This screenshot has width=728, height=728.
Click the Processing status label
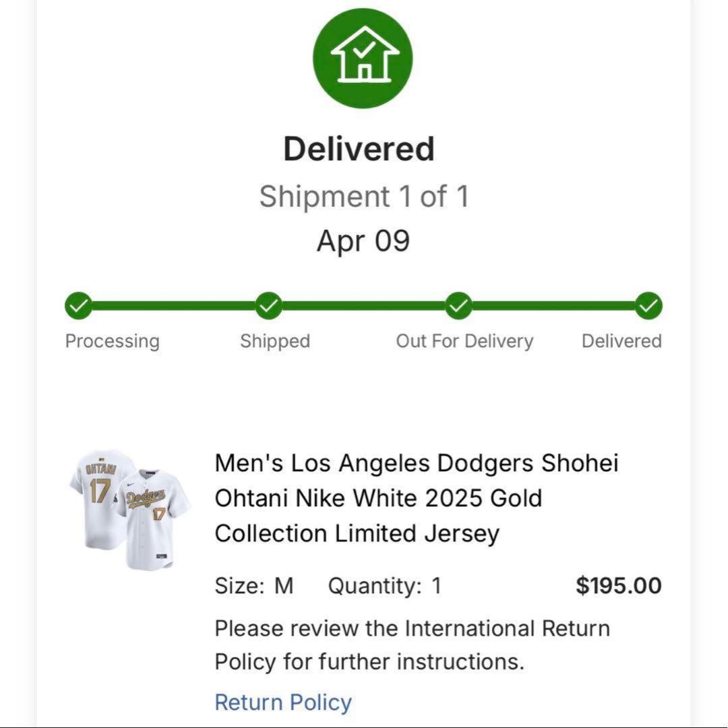tap(112, 341)
